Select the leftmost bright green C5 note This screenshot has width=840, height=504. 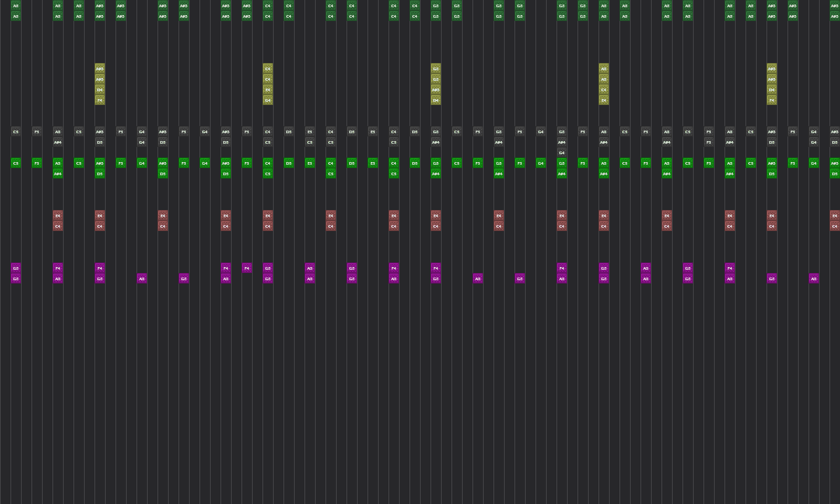[x=16, y=163]
